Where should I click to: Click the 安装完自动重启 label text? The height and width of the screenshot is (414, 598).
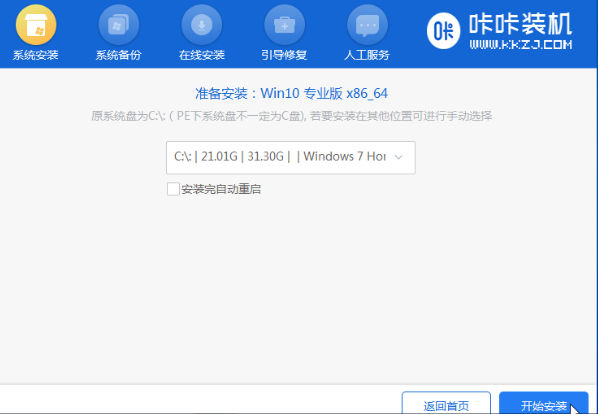coord(221,189)
